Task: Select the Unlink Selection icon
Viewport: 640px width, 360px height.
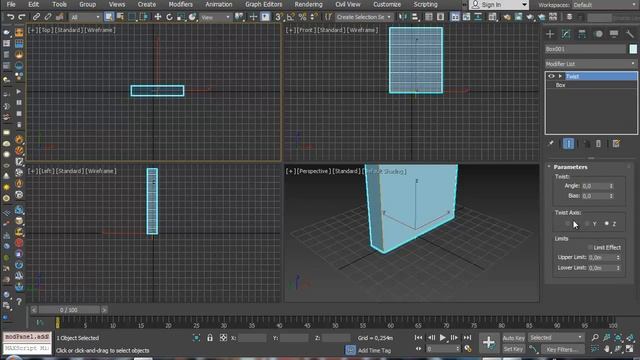Action: click(48, 17)
